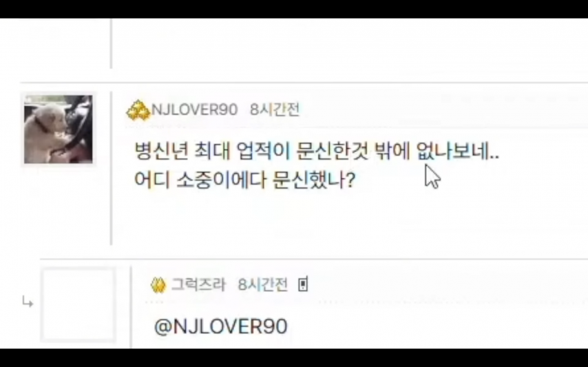Screen dimensions: 588x367
Task: Click the line ending with 문신했나?
Action: (x=244, y=180)
